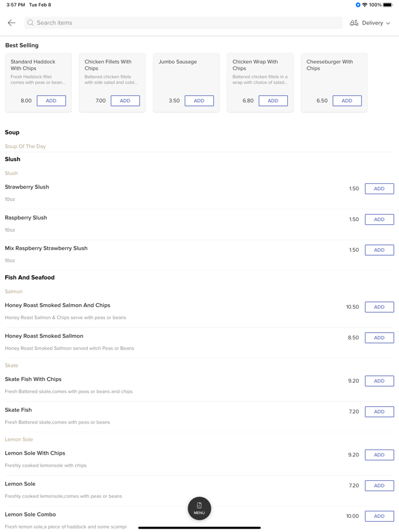Image resolution: width=399 pixels, height=532 pixels.
Task: Expand the Delivery dropdown chevron
Action: [x=388, y=23]
